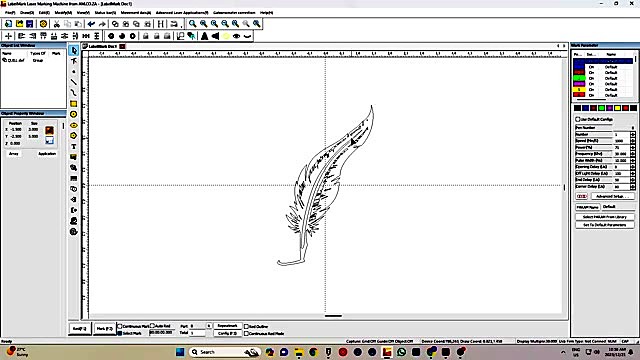
Task: Enable the Continuous Red Mode checkbox
Action: (x=246, y=333)
